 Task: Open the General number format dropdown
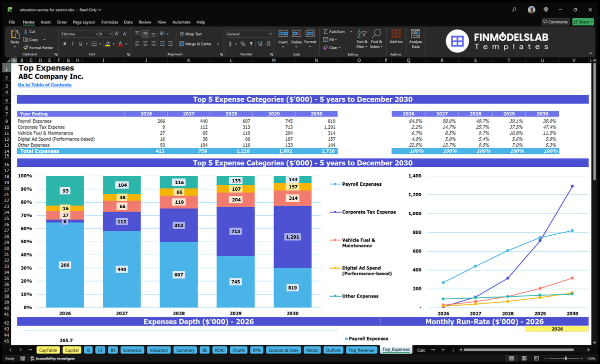click(269, 34)
